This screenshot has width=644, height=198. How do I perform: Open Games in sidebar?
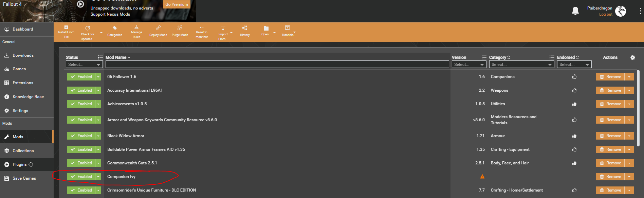pyautogui.click(x=27, y=69)
